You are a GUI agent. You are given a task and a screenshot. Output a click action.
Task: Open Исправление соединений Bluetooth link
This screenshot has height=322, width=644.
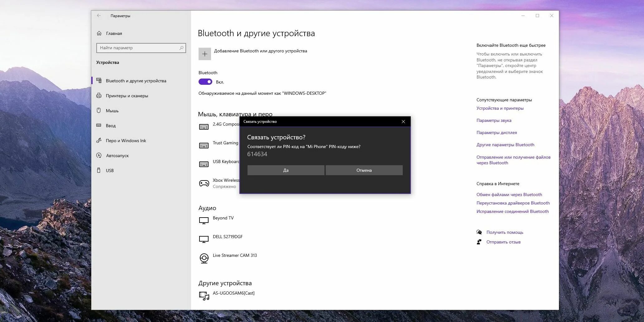point(512,211)
